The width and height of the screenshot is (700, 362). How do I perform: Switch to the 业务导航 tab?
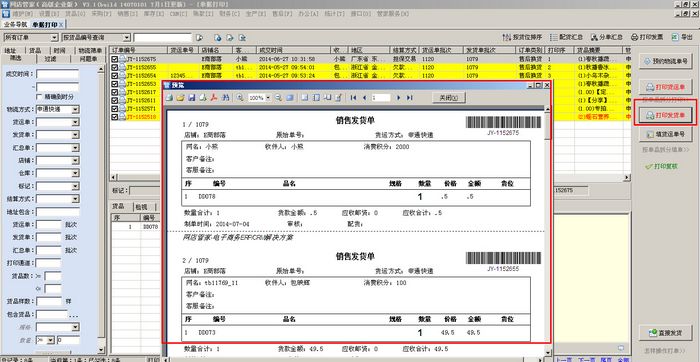tap(16, 24)
